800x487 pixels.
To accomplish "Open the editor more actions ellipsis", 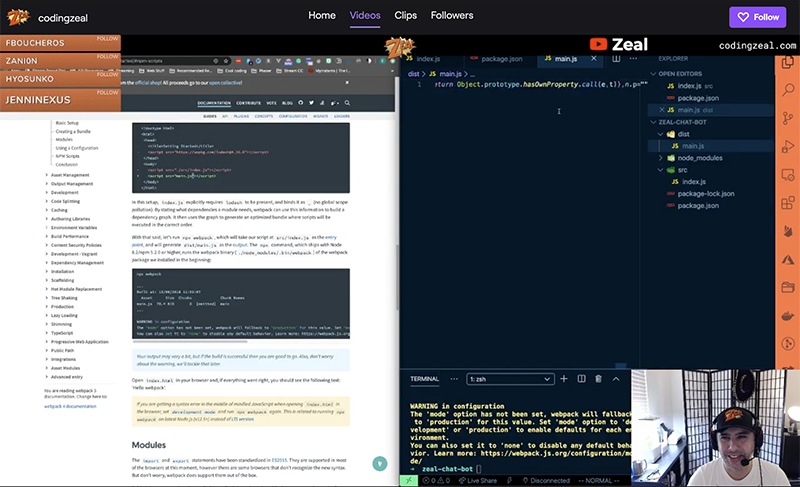I will coord(633,59).
